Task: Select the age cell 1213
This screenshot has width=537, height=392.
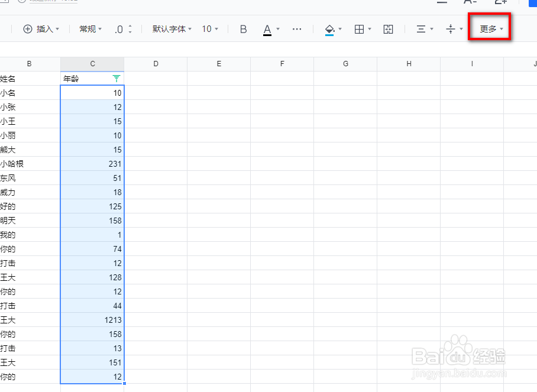Action: pyautogui.click(x=92, y=320)
